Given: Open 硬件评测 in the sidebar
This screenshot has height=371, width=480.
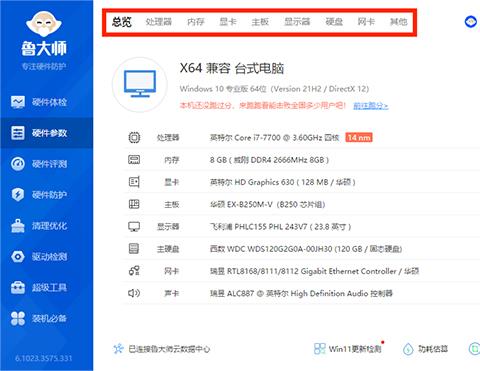Looking at the screenshot, I should [x=46, y=164].
